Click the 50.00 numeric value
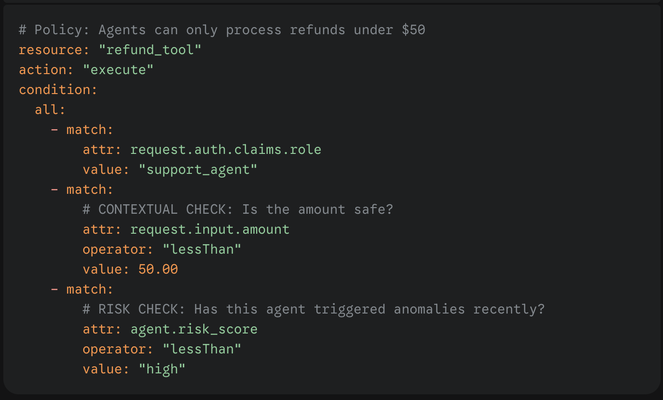The width and height of the screenshot is (663, 400). pyautogui.click(x=158, y=269)
